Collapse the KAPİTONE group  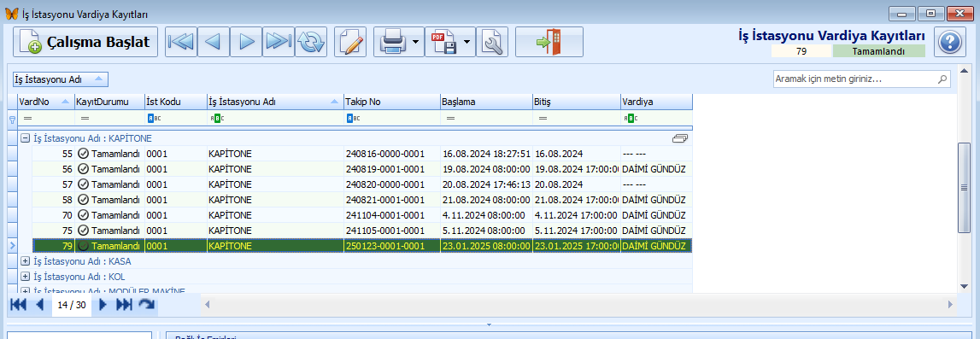click(x=26, y=138)
